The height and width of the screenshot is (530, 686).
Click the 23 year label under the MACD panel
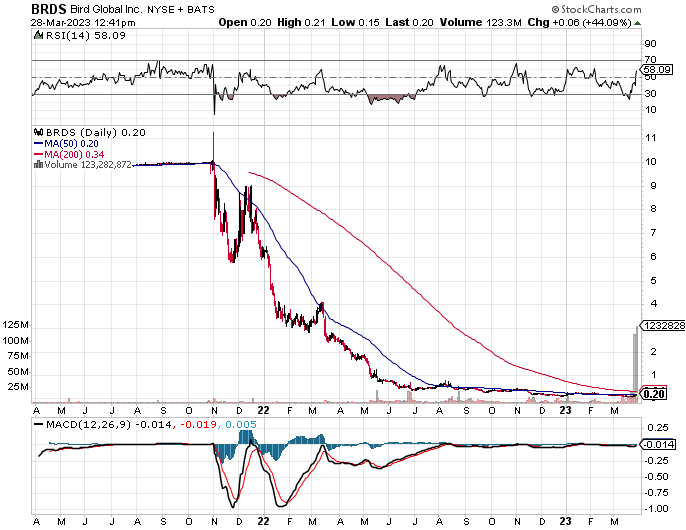tap(566, 521)
